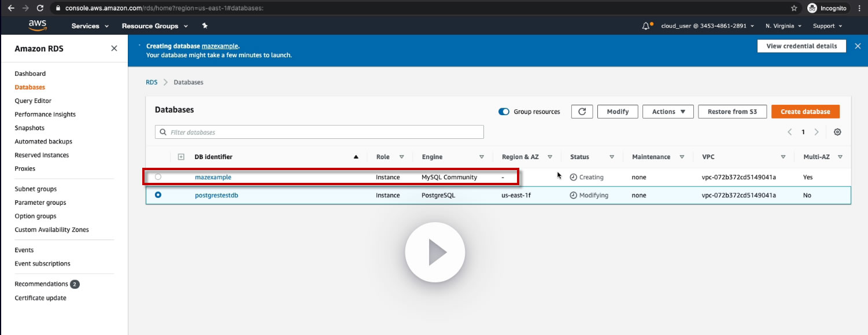
Task: Open Performance Insights in the sidebar
Action: tap(45, 115)
